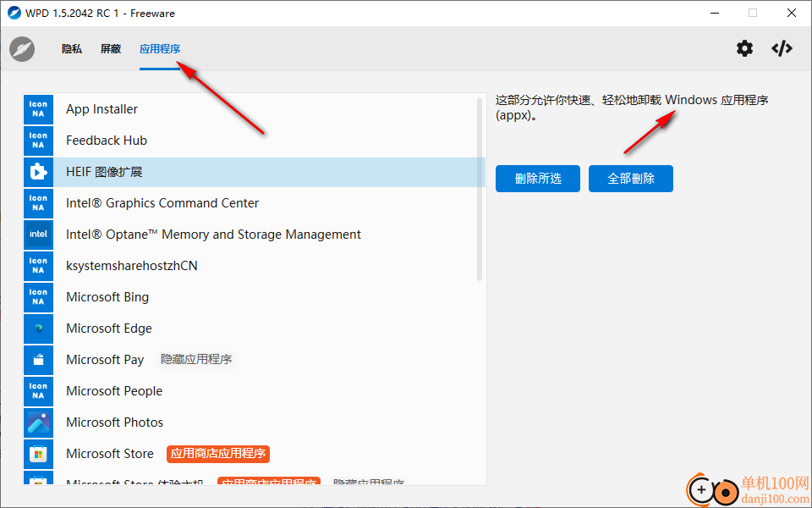Click the Microsoft Pay wallet icon
Image resolution: width=812 pixels, height=508 pixels.
[x=38, y=360]
